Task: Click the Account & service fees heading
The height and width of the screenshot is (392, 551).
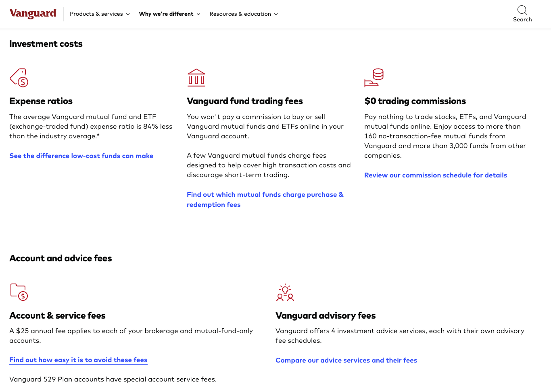Action: click(x=58, y=315)
